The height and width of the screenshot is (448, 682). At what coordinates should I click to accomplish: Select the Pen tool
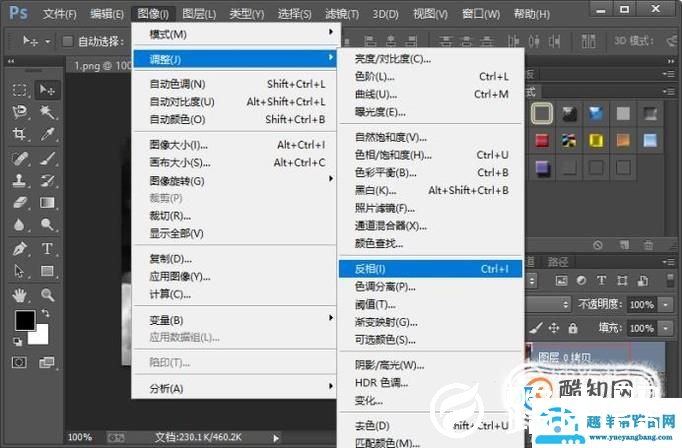[x=20, y=249]
